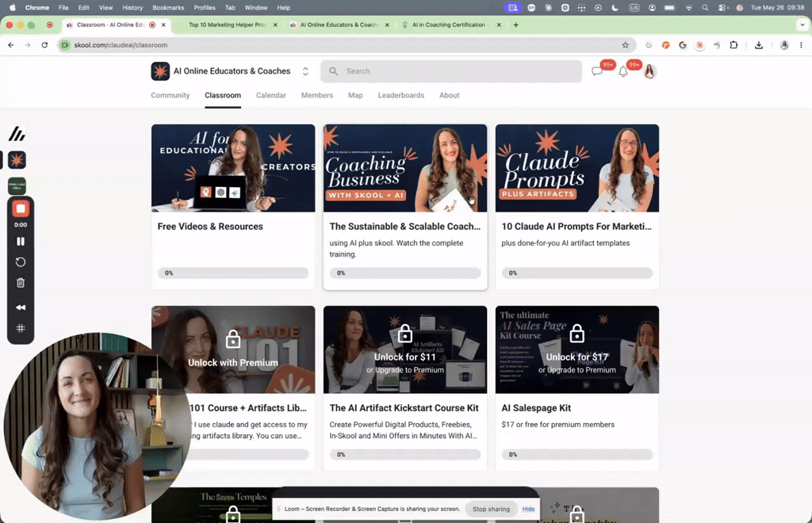Screen dimensions: 812x523
Task: Focus the Search input field
Action: pyautogui.click(x=451, y=71)
